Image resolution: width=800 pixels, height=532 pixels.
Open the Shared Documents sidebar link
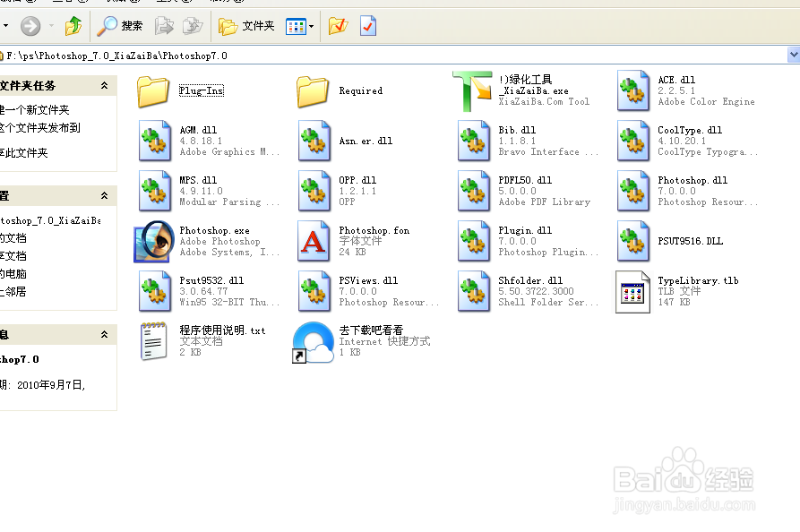[13, 255]
